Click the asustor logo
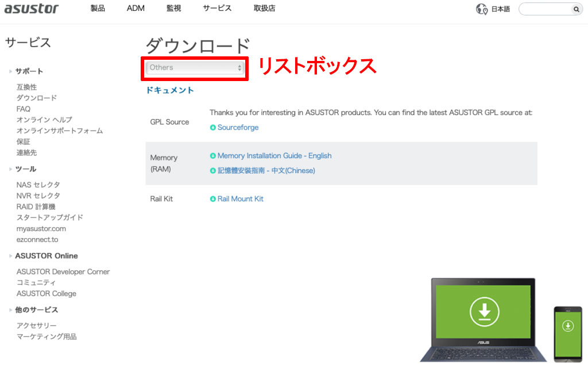The height and width of the screenshot is (372, 588). tap(32, 9)
